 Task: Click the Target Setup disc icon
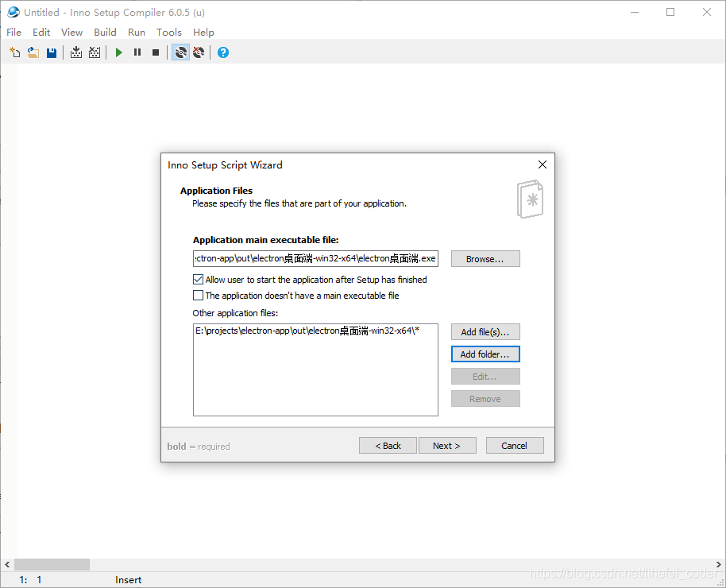click(180, 52)
